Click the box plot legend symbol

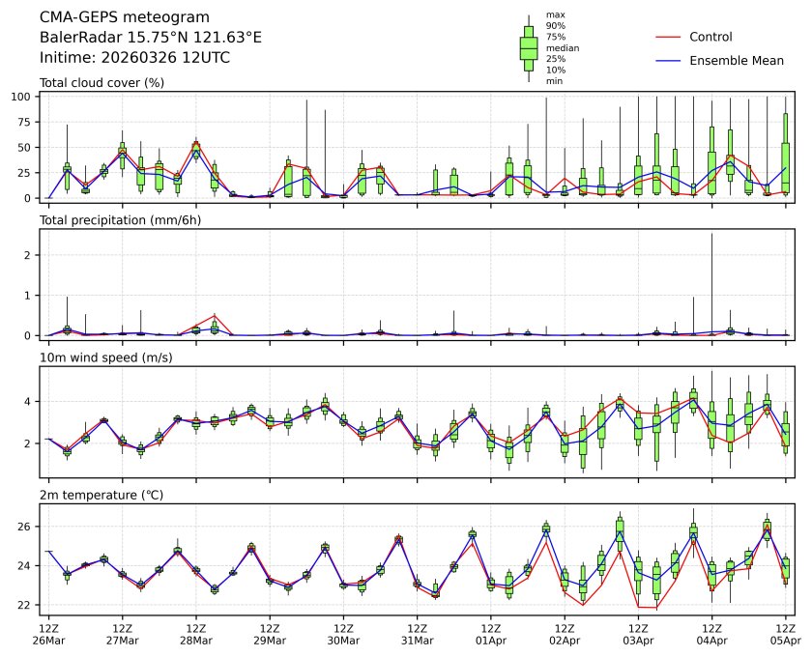click(529, 48)
